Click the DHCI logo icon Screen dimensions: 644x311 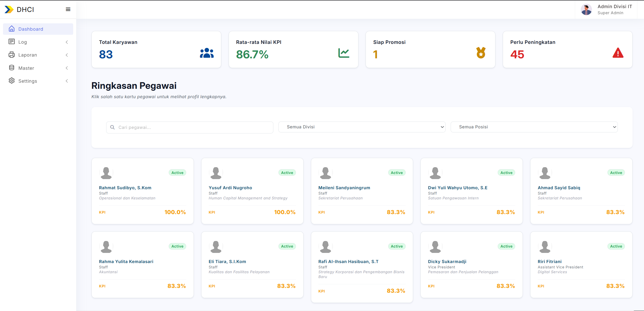point(9,9)
